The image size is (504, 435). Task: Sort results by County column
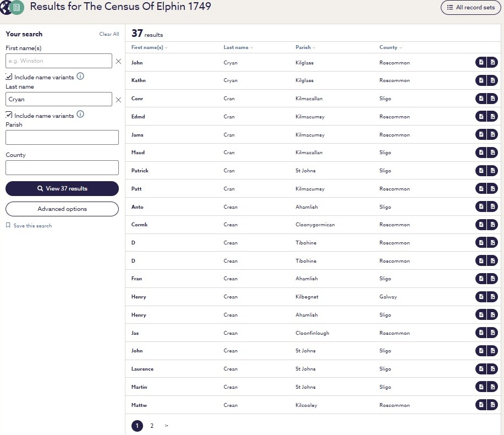click(x=391, y=47)
